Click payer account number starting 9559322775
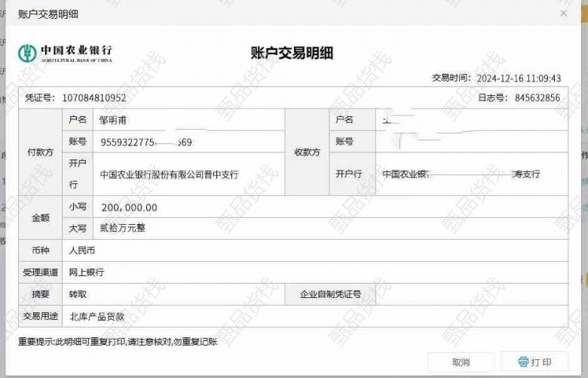The height and width of the screenshot is (378, 588). 146,143
